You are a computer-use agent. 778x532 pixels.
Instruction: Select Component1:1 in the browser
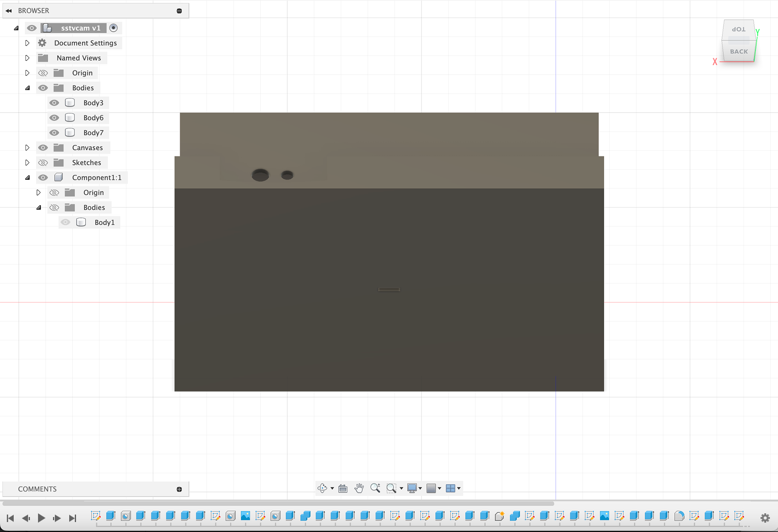(96, 178)
